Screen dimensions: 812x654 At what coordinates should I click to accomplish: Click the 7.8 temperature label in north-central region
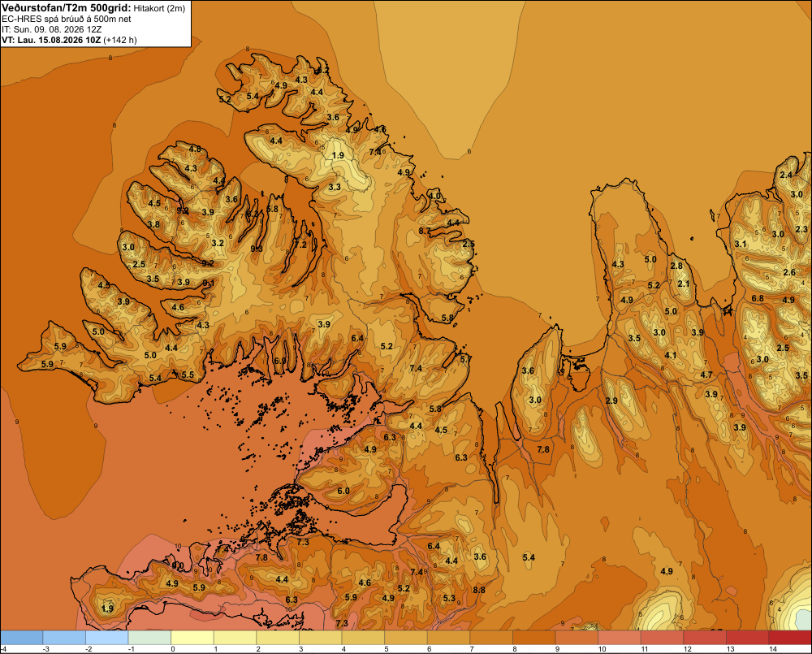point(543,449)
